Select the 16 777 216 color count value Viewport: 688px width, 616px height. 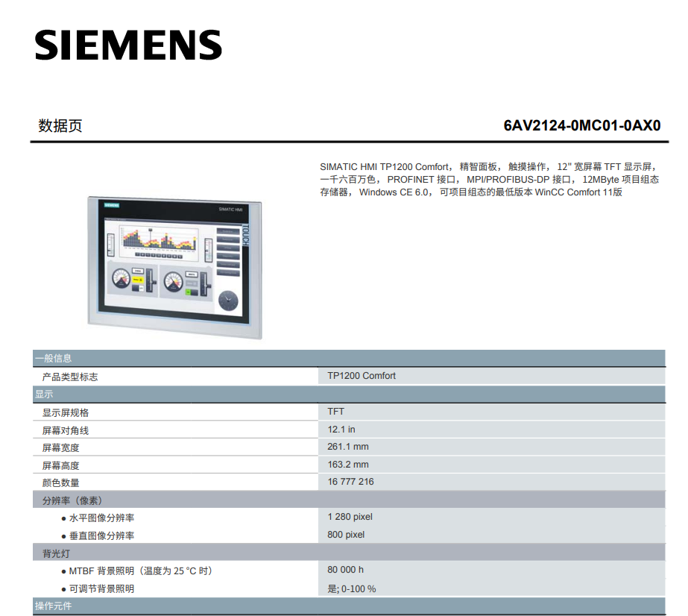click(350, 482)
